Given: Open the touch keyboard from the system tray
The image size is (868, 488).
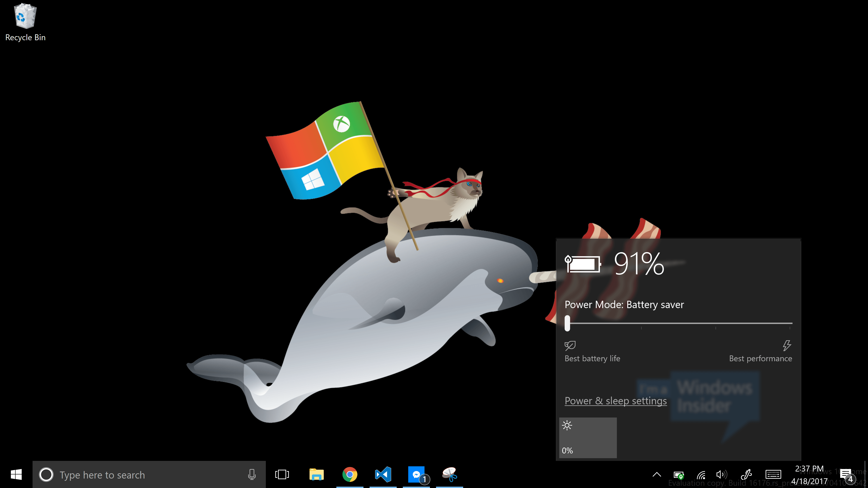Looking at the screenshot, I should click(x=773, y=474).
